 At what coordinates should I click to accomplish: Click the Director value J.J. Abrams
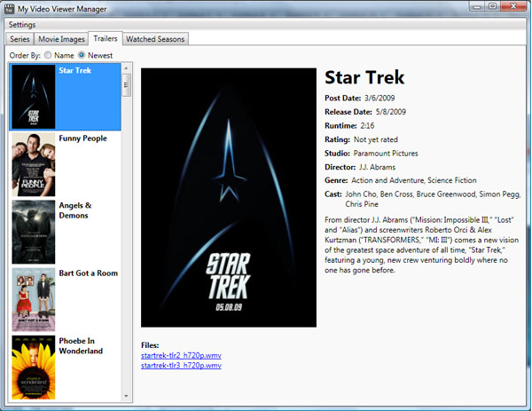click(378, 167)
